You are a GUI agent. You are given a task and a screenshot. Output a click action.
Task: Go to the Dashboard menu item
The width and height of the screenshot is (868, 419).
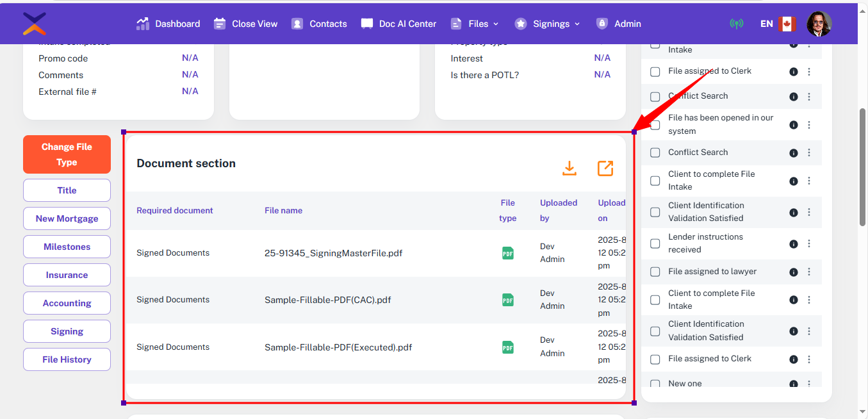tap(168, 24)
